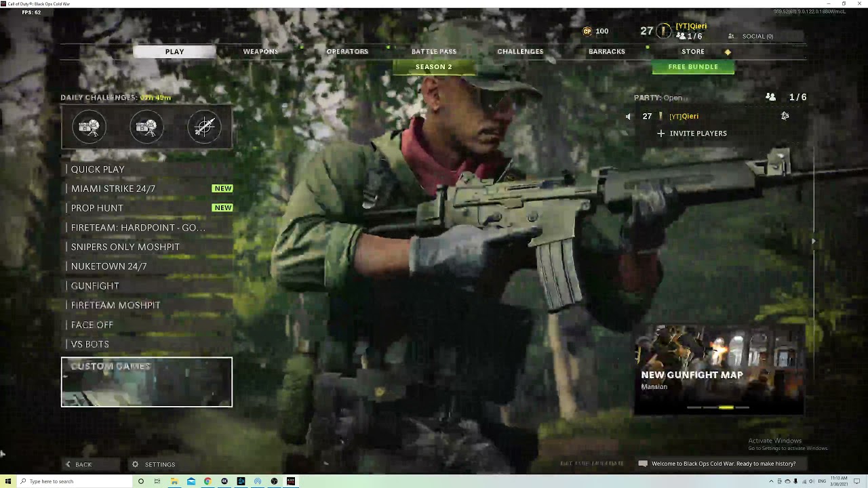Click the Season 2 banner

(434, 67)
